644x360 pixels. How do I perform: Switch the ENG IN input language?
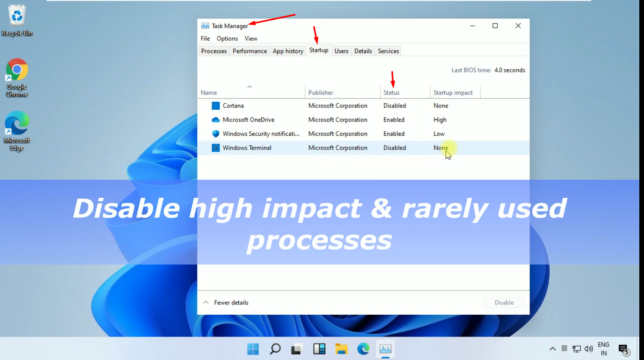603,349
